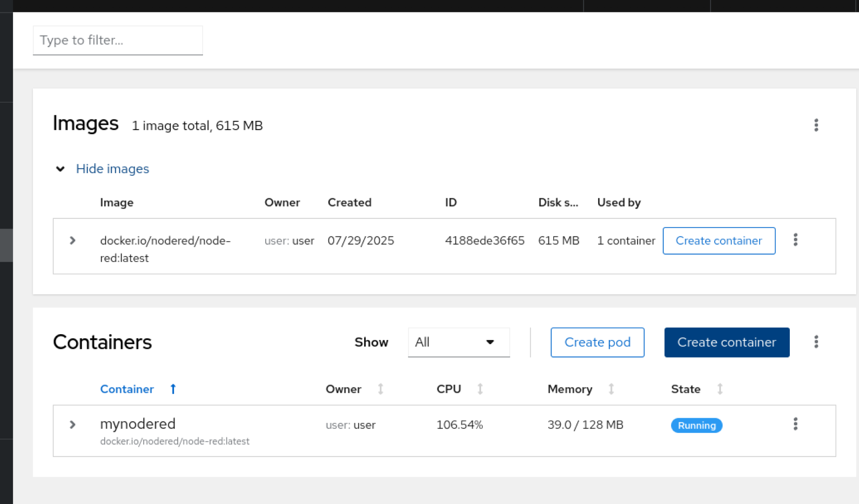The width and height of the screenshot is (859, 504).
Task: Sort containers by CPU column
Action: [480, 389]
